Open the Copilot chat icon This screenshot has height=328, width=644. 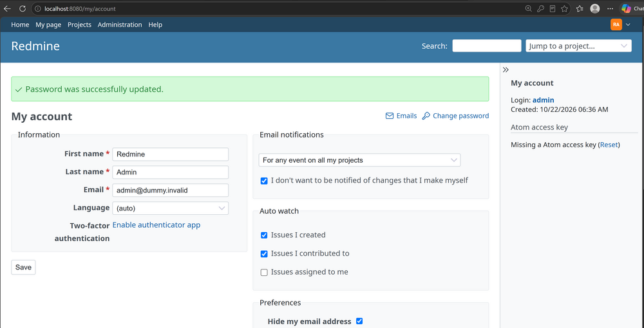pyautogui.click(x=626, y=8)
